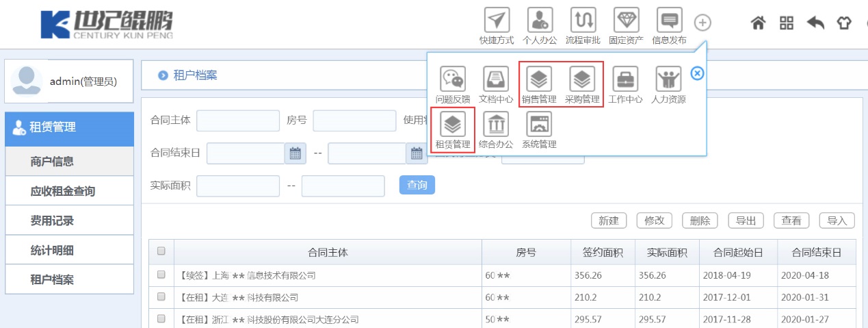Select 费用记录 in the left sidebar

(52, 220)
